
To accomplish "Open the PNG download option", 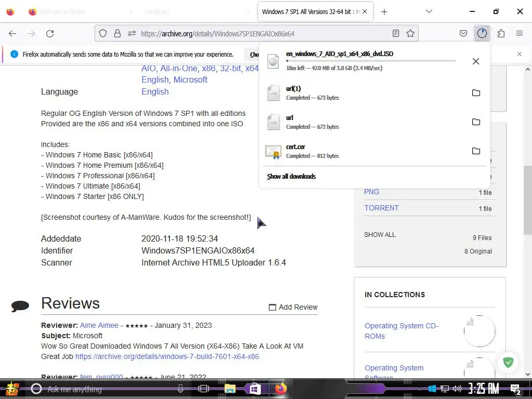I will [371, 192].
